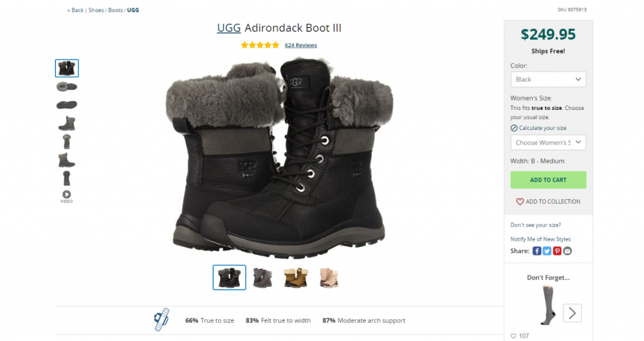
Task: Click the heart icon beside Add to Collection
Action: (519, 202)
